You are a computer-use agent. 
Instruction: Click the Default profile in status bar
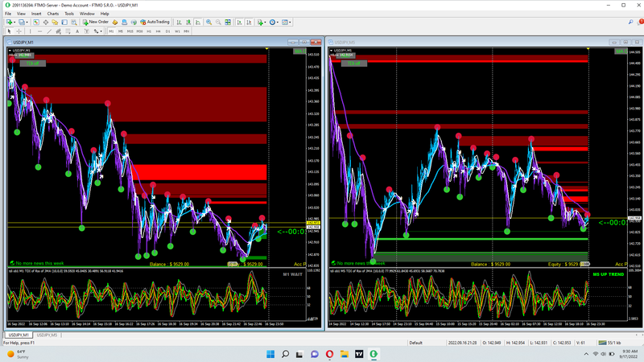pyautogui.click(x=415, y=343)
